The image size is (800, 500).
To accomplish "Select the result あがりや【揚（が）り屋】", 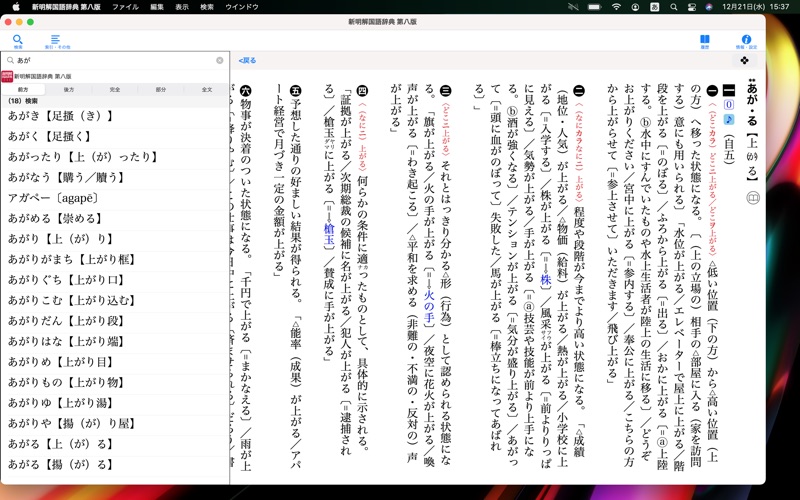I will click(115, 423).
